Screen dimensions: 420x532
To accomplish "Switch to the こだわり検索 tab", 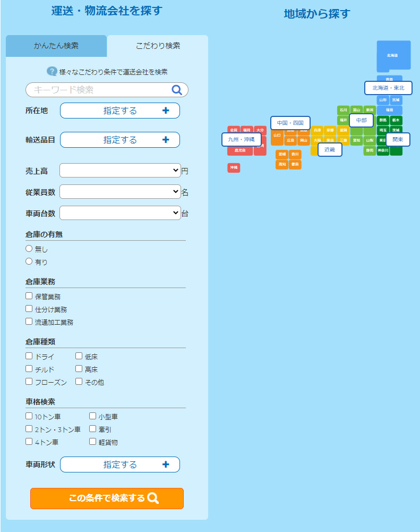I will coord(158,46).
